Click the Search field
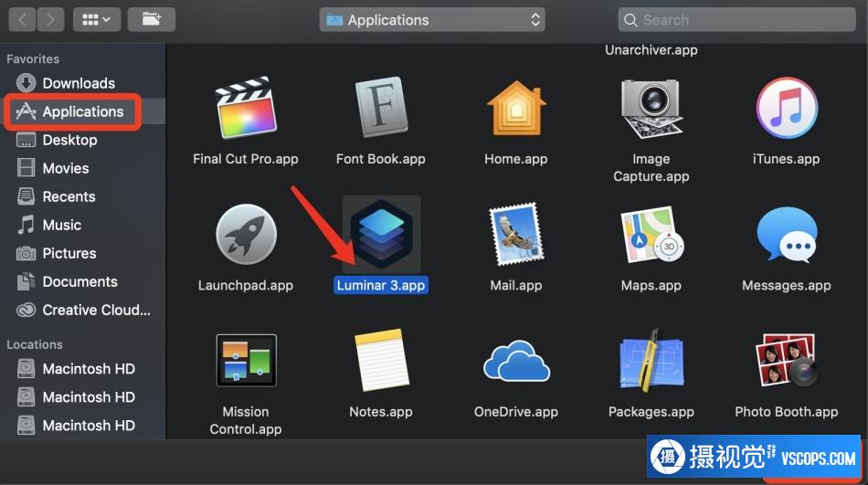Image resolution: width=868 pixels, height=485 pixels. pos(736,20)
